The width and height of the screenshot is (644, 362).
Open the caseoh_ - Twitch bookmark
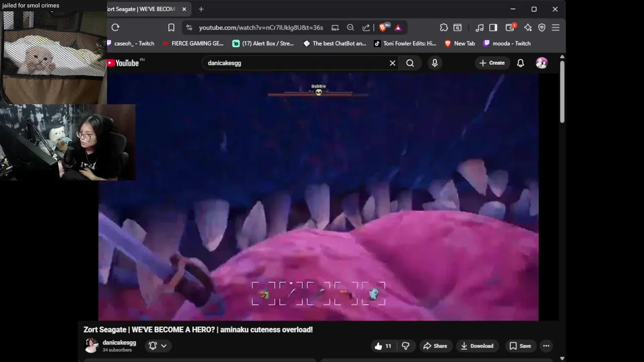coord(132,43)
